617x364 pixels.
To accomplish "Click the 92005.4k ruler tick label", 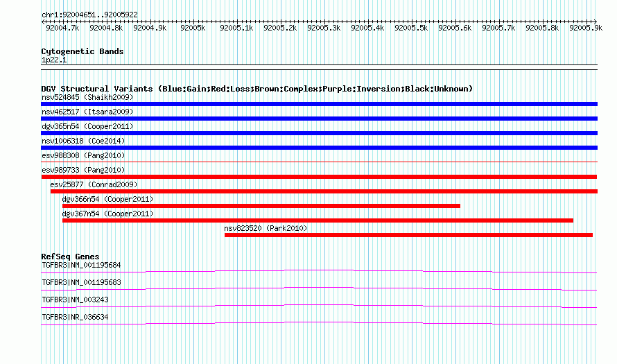I will pyautogui.click(x=367, y=28).
